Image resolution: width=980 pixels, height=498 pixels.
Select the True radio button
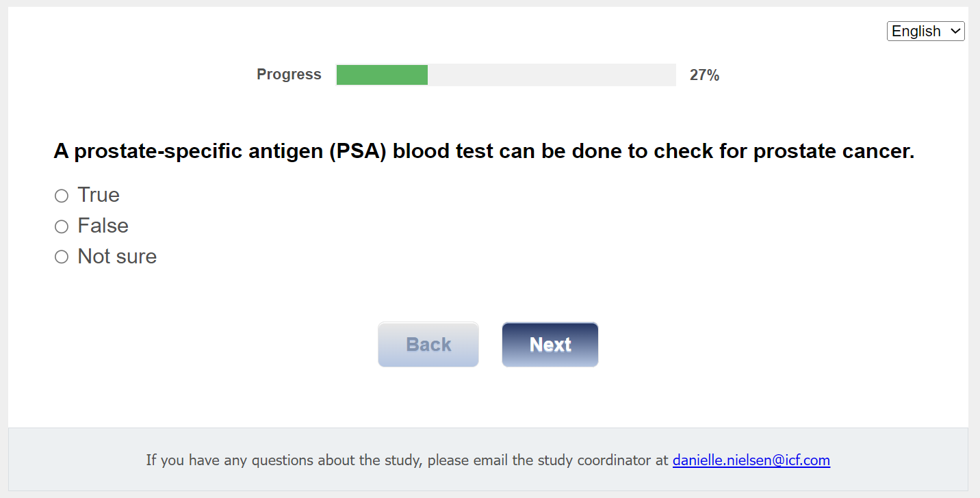pyautogui.click(x=62, y=196)
